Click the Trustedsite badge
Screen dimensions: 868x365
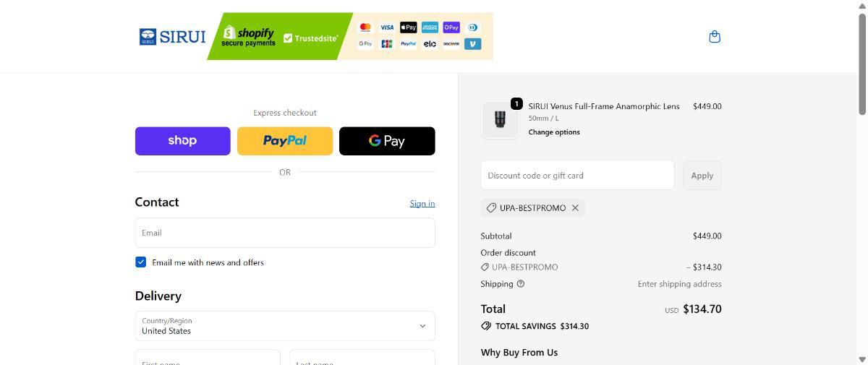click(x=311, y=38)
